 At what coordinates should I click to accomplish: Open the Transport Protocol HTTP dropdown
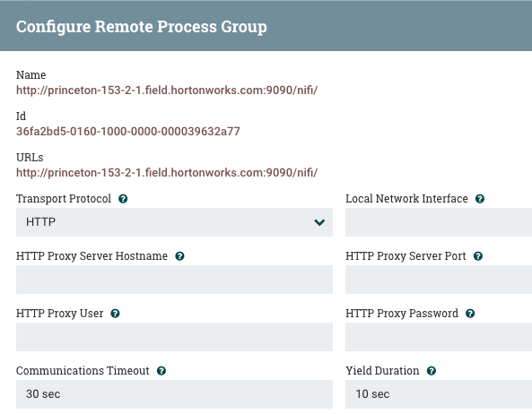pyautogui.click(x=174, y=222)
